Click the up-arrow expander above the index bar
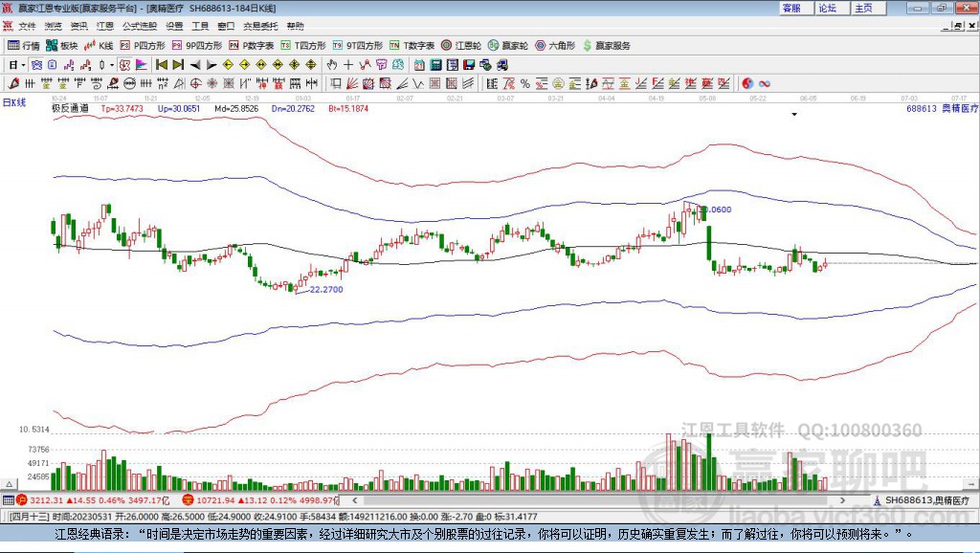Image resolution: width=980 pixels, height=553 pixels. click(10, 484)
